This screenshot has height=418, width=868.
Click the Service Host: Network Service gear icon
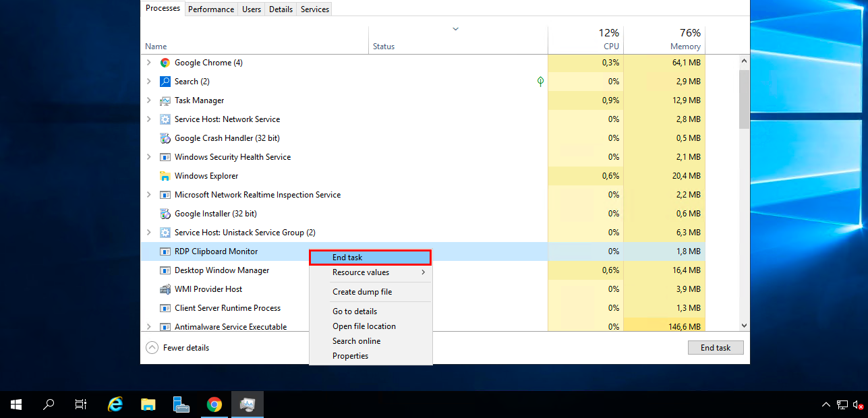click(x=165, y=119)
